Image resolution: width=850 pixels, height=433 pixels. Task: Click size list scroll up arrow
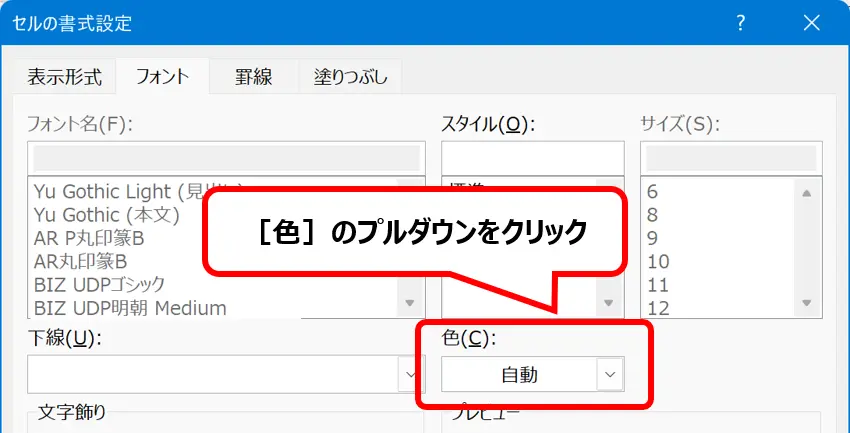tap(806, 193)
